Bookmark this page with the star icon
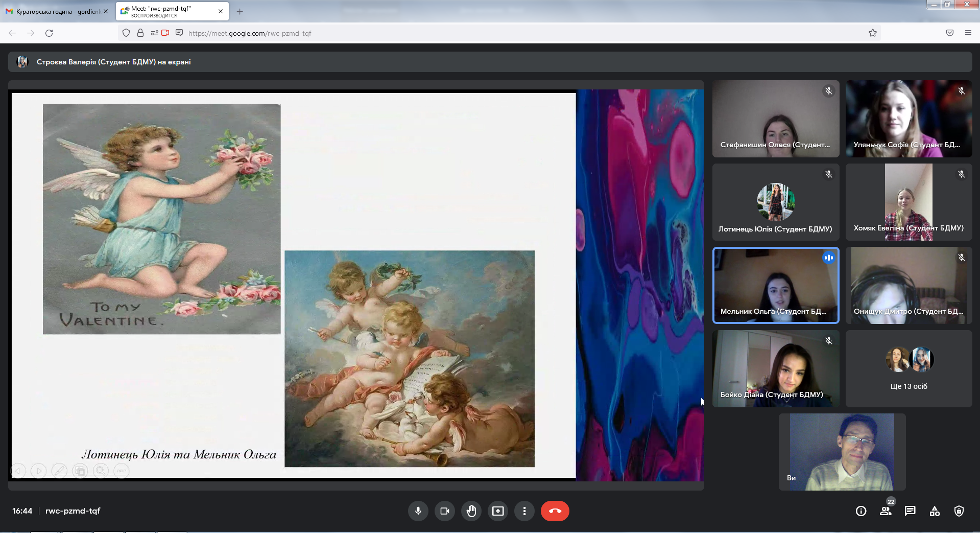The width and height of the screenshot is (980, 533). [x=873, y=33]
